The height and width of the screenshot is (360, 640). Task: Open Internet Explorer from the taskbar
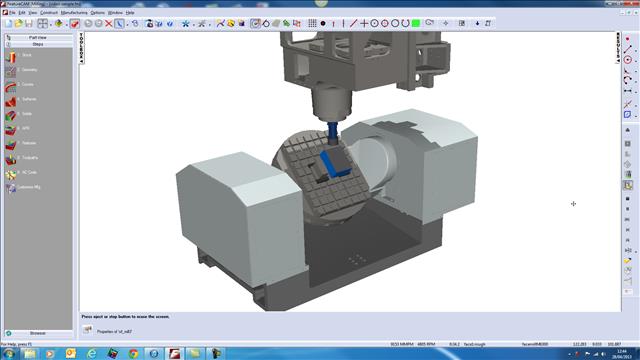[x=91, y=353]
